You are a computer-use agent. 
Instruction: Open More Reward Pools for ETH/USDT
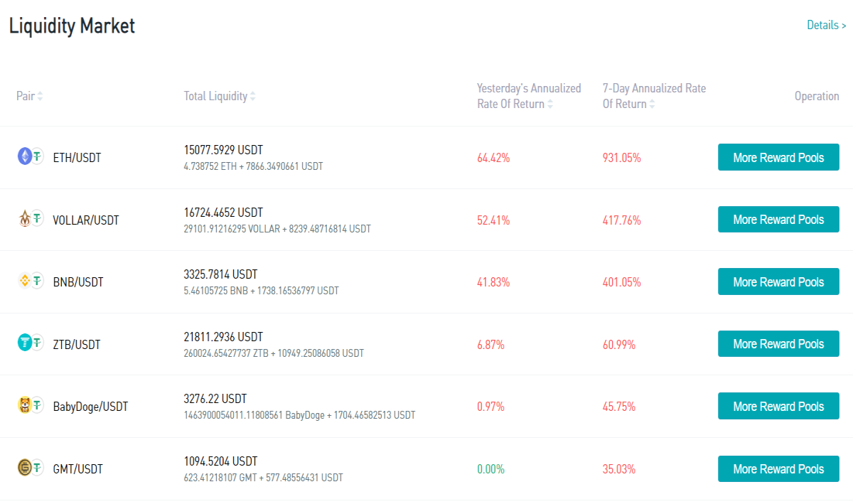[x=778, y=157]
